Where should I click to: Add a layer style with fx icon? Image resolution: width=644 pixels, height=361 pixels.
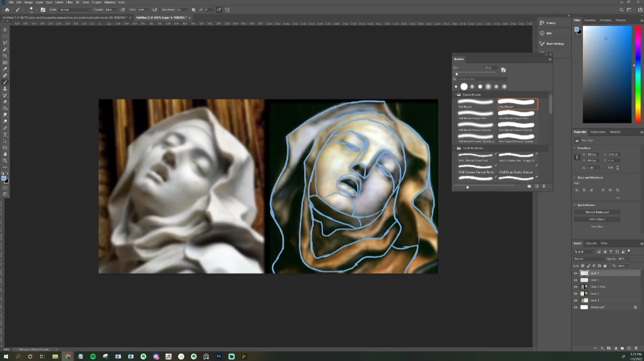pos(602,348)
